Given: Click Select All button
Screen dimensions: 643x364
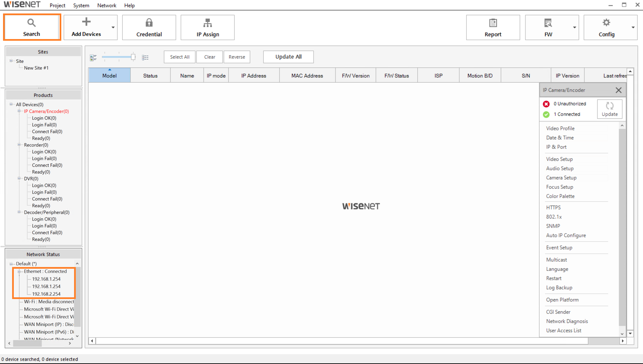Looking at the screenshot, I should pos(180,57).
